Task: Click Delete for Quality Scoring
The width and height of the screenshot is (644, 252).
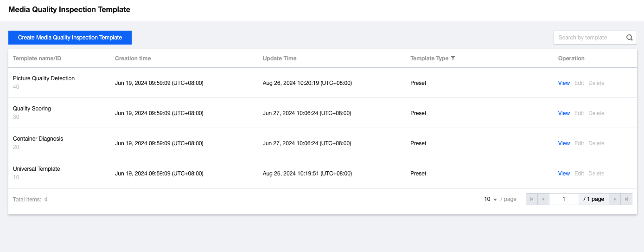Action: point(596,113)
